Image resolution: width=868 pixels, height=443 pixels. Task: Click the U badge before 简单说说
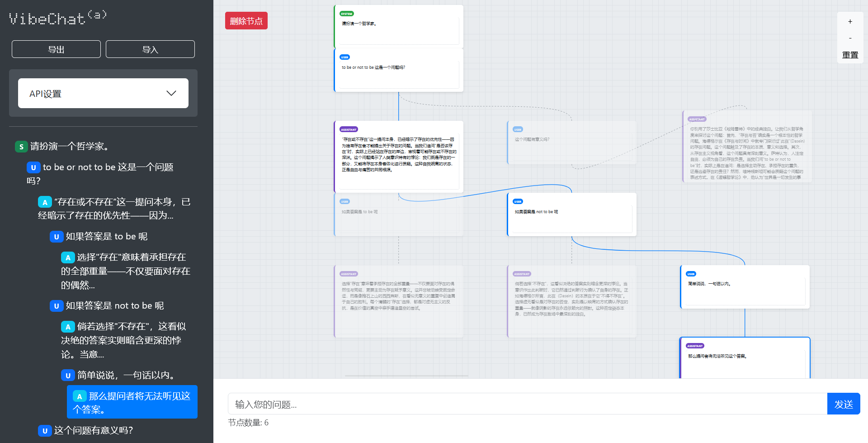coord(68,376)
